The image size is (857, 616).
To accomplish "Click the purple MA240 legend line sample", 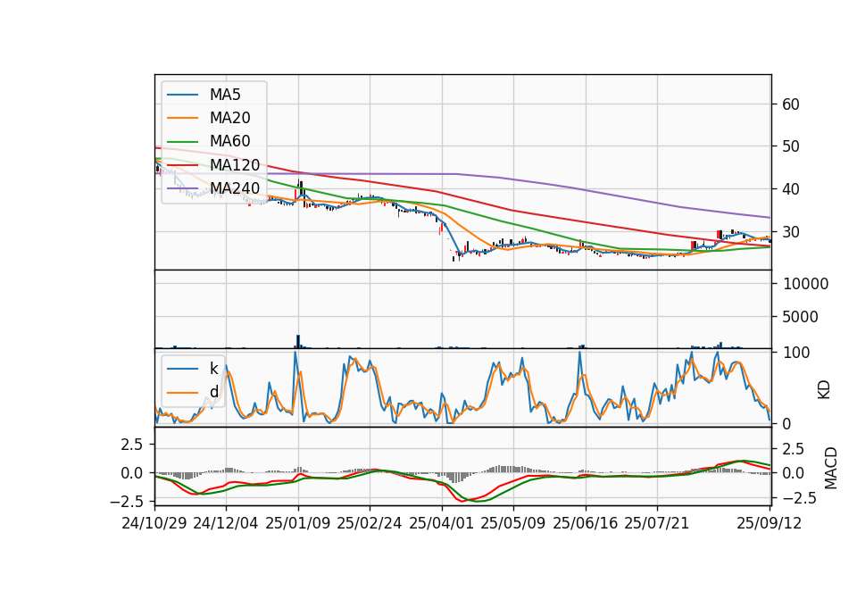I will (x=182, y=188).
